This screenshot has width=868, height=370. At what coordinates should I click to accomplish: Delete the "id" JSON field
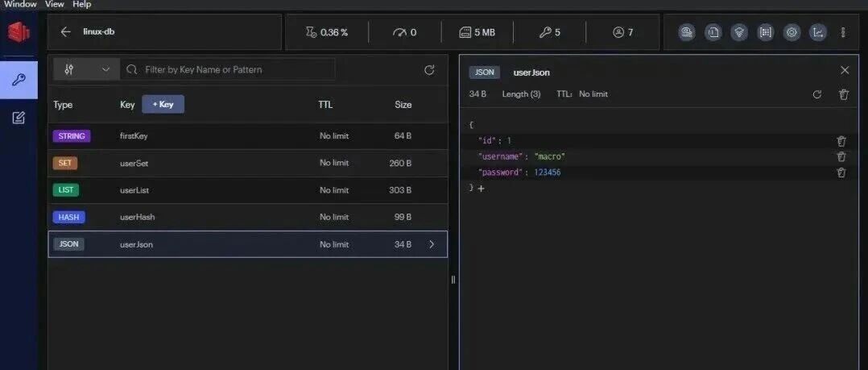(x=841, y=141)
